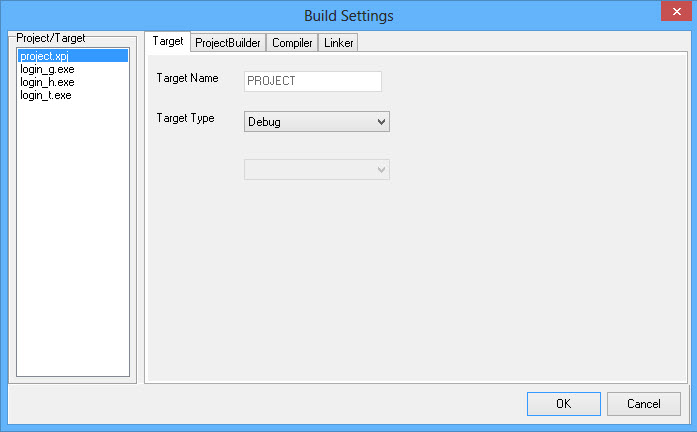Click the Debug combo box text

(x=264, y=122)
